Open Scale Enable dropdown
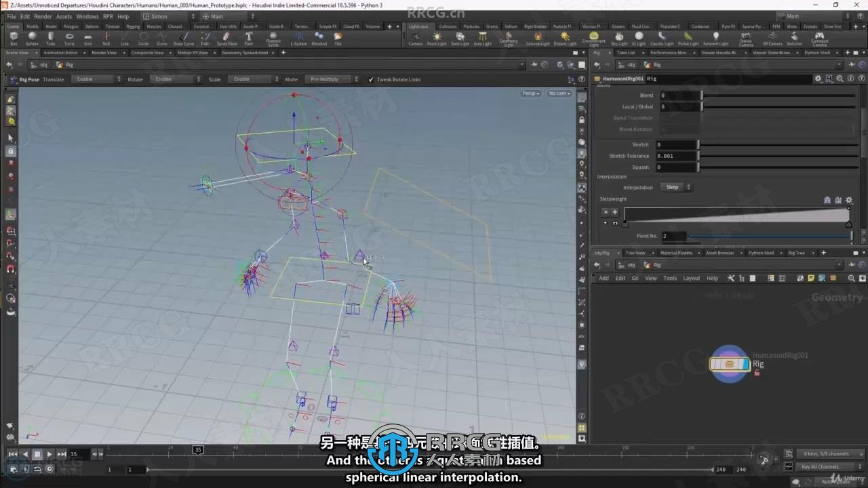868x488 pixels. [x=253, y=79]
